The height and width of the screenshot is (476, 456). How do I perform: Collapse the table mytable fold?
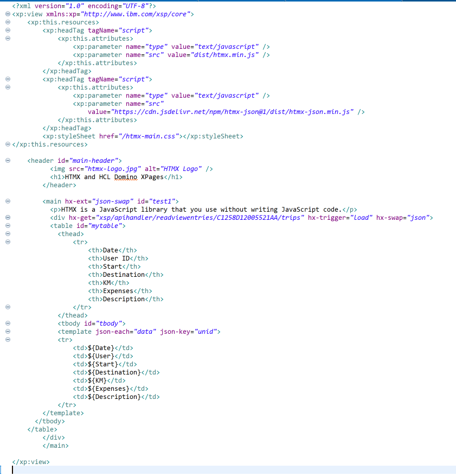7,226
